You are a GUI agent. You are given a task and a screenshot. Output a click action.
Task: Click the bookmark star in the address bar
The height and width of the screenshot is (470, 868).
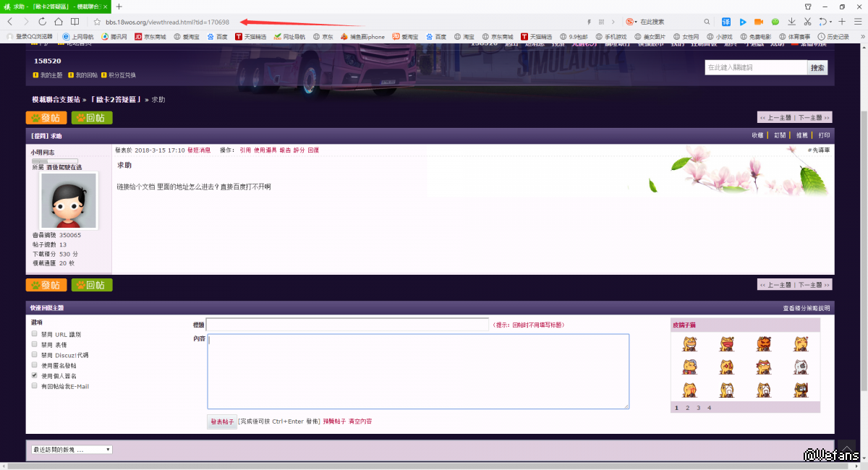tap(96, 22)
